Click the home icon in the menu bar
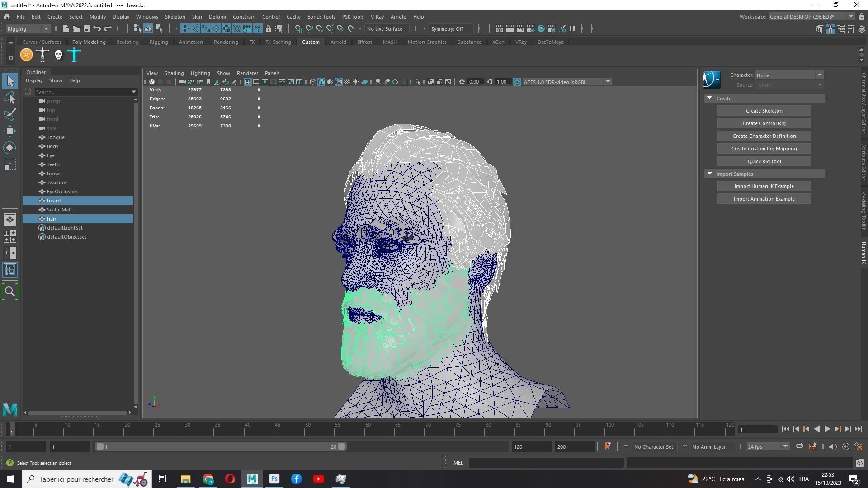Viewport: 868px width, 488px height. point(7,17)
